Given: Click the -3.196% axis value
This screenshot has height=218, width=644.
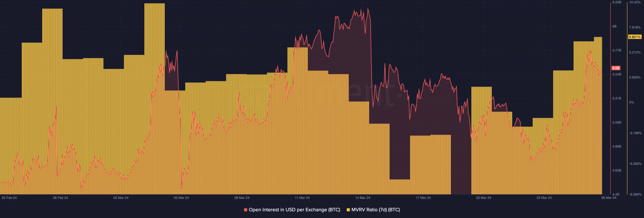Looking at the screenshot, I should click(x=635, y=133).
